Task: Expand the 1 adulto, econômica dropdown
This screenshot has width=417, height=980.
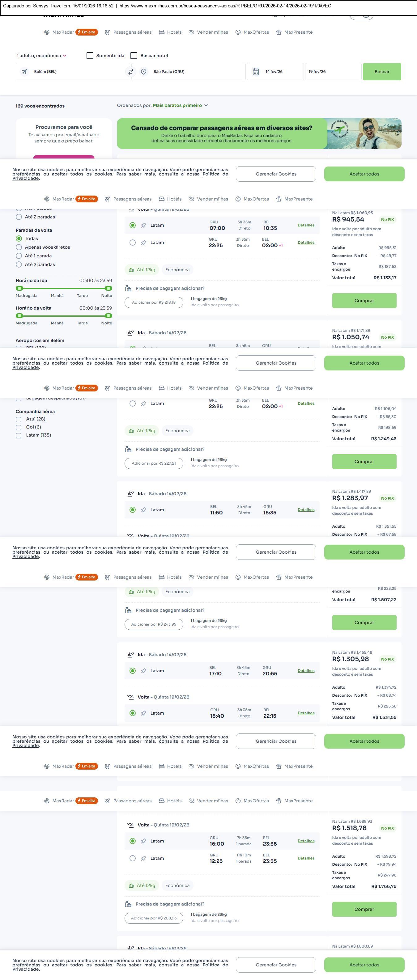Action: coord(42,56)
